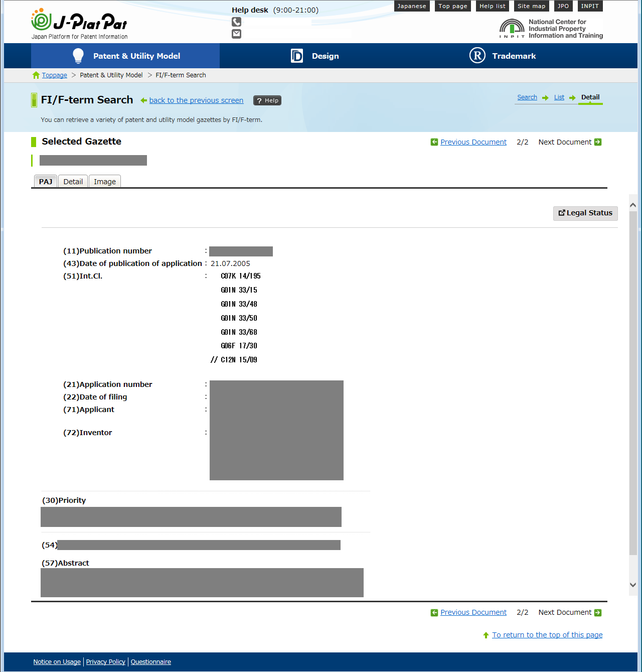The image size is (642, 672).
Task: Click the green home icon in breadcrumb
Action: click(36, 75)
